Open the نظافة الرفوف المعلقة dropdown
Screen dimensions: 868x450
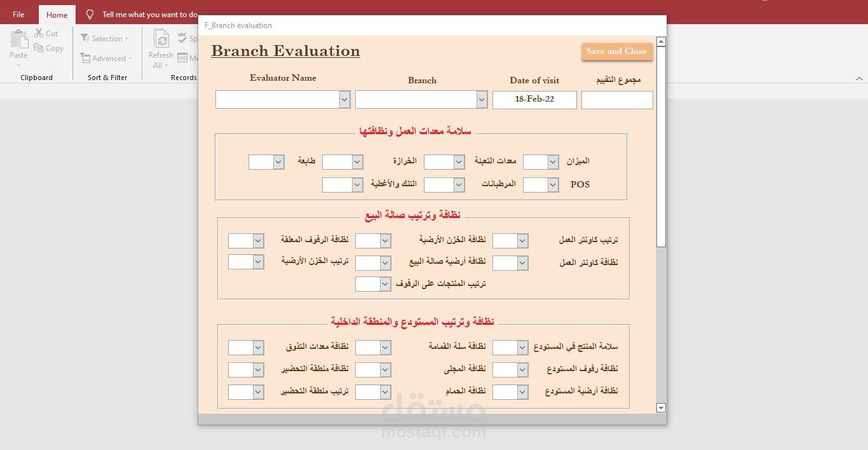258,241
